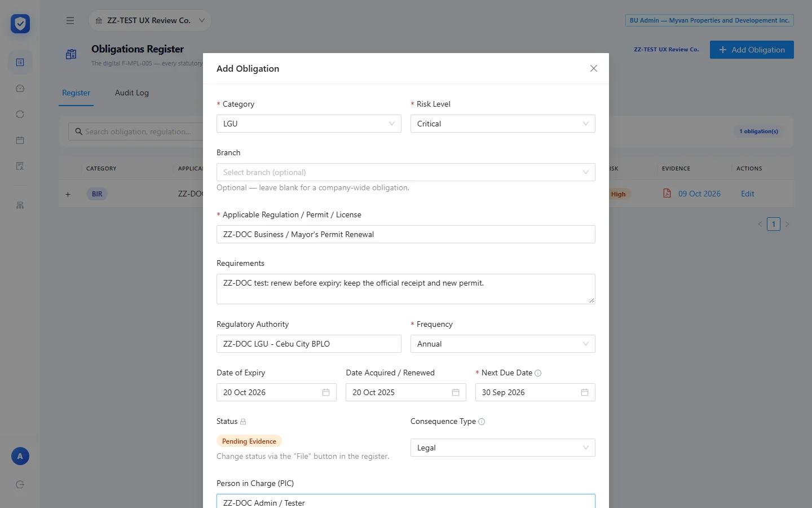Click the info icon beside Next Due Date
Image resolution: width=812 pixels, height=508 pixels.
click(x=538, y=373)
